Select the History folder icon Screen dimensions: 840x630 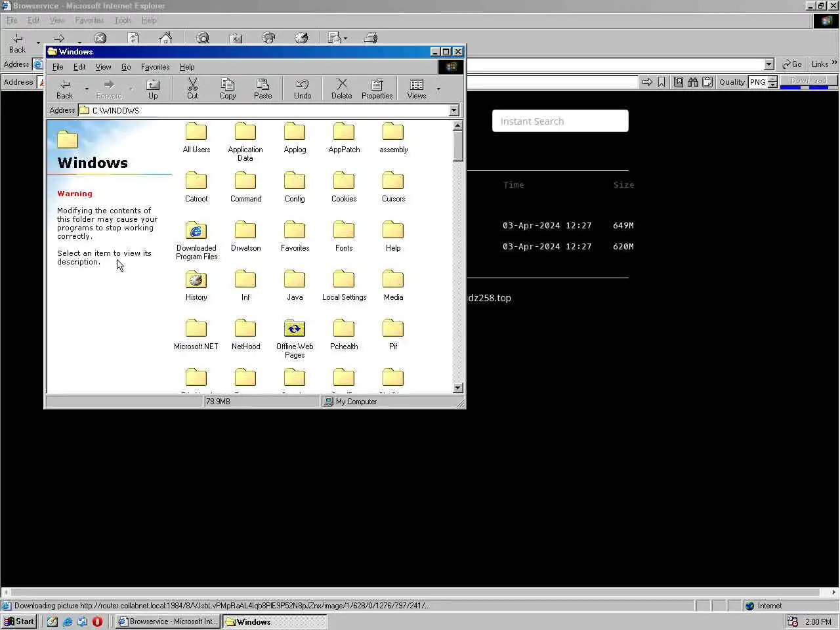(x=196, y=286)
